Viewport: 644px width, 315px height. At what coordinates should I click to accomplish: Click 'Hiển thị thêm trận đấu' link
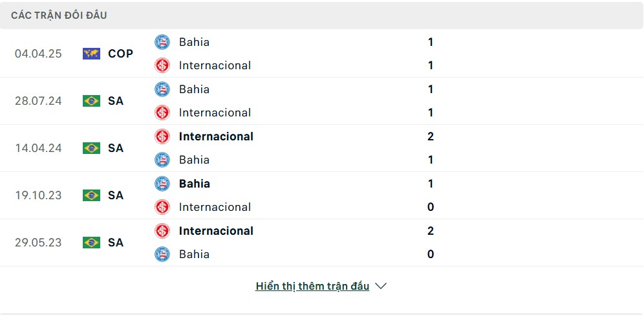312,287
